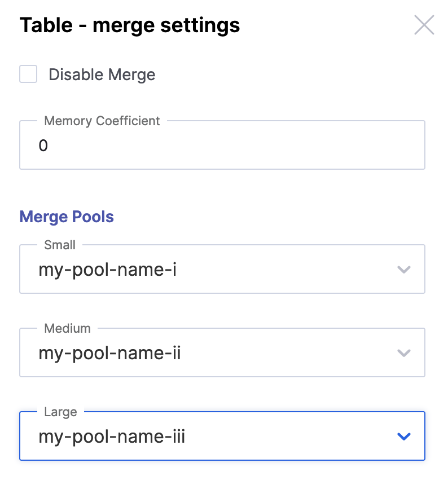The height and width of the screenshot is (485, 448).
Task: Click the chevron arrow of Medium pool
Action: point(403,353)
